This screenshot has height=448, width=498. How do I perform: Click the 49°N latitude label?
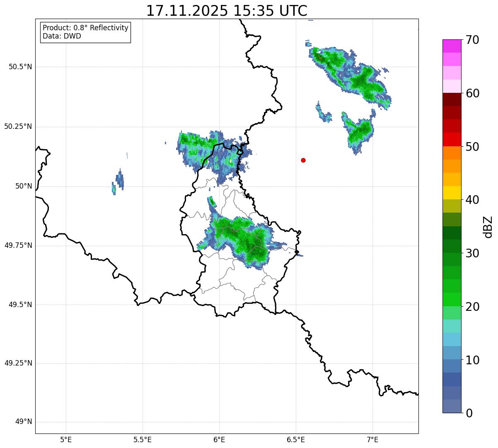point(24,421)
